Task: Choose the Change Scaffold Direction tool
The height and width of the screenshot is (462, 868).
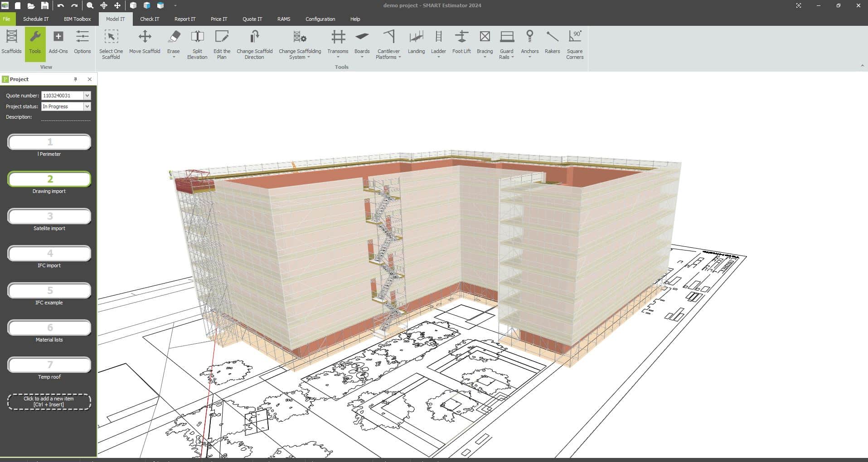Action: (x=254, y=44)
